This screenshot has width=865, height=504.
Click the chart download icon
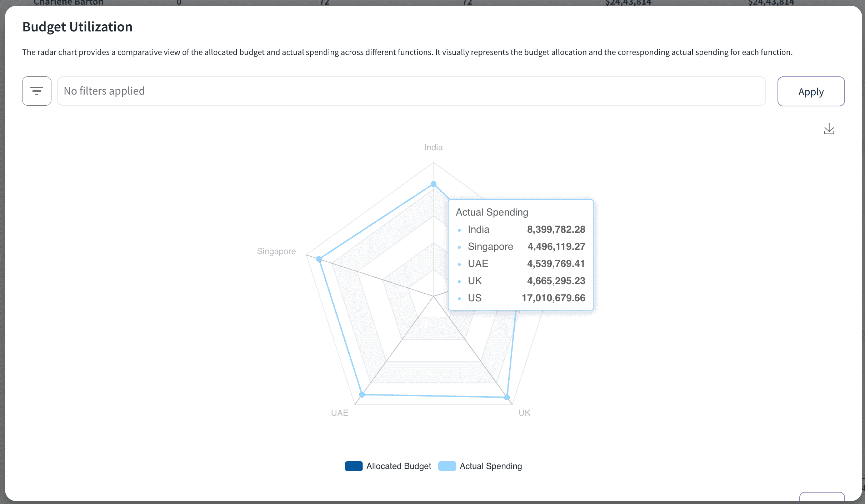829,129
